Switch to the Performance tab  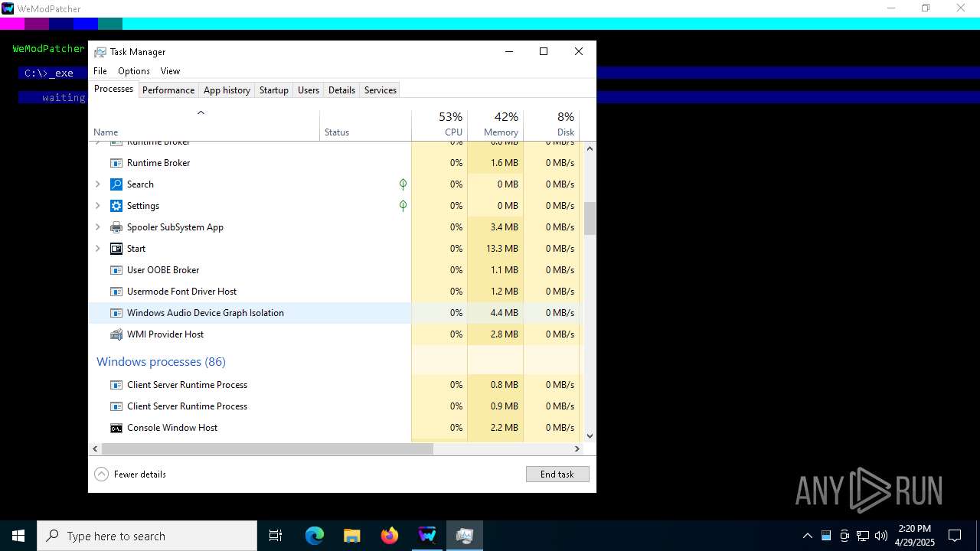pos(168,90)
